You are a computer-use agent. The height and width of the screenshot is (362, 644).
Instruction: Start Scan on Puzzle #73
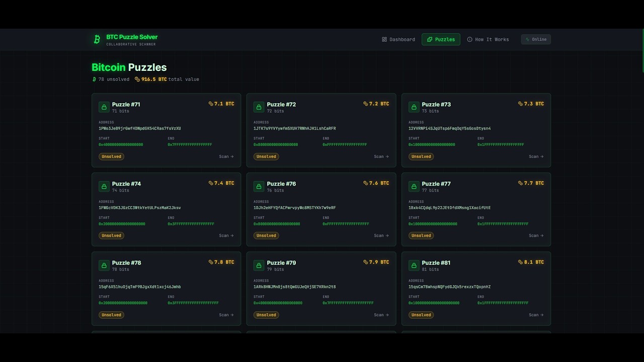(x=536, y=156)
